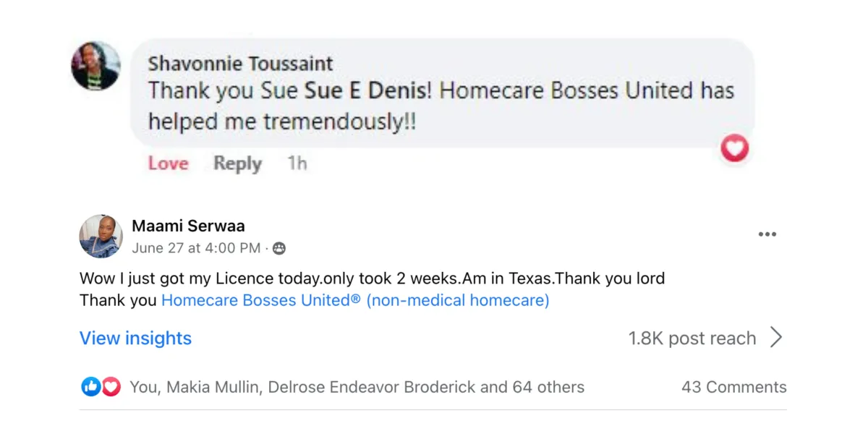868x434 pixels.
Task: Click the blue Like reaction icon
Action: coord(90,387)
